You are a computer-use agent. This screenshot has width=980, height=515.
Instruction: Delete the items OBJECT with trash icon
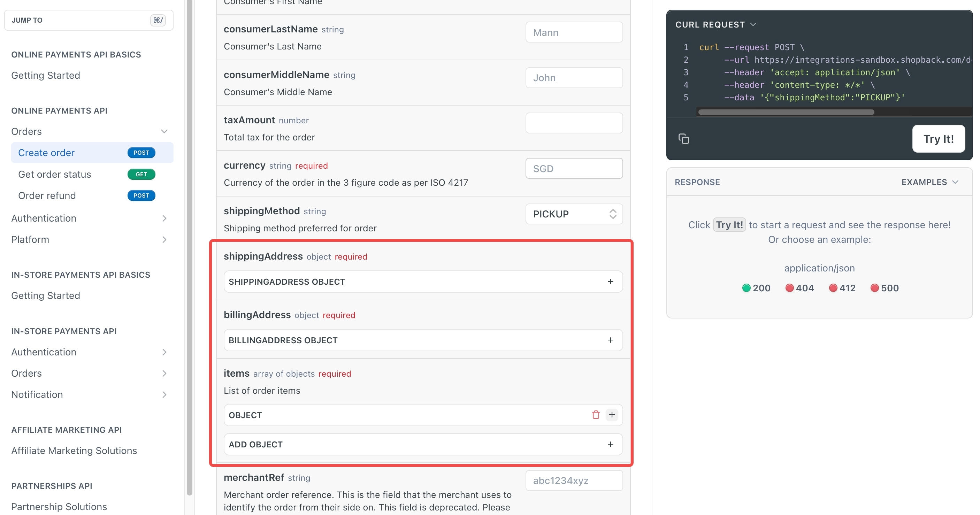[596, 415]
